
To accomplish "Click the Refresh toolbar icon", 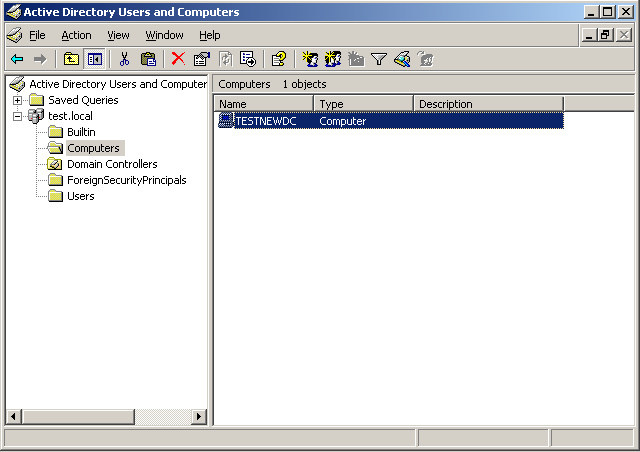I will click(x=225, y=60).
